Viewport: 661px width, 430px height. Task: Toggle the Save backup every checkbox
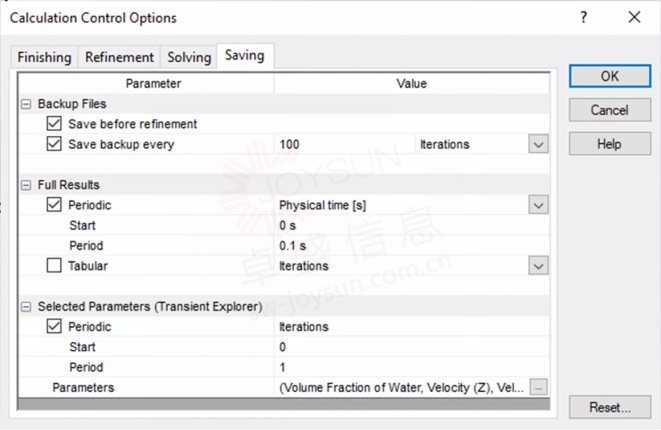point(54,144)
